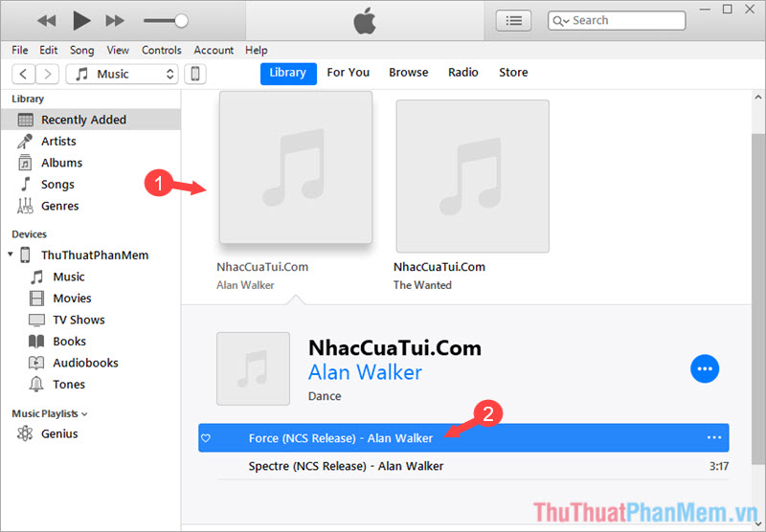Image resolution: width=766 pixels, height=532 pixels.
Task: Switch to the Browse tab
Action: [409, 73]
